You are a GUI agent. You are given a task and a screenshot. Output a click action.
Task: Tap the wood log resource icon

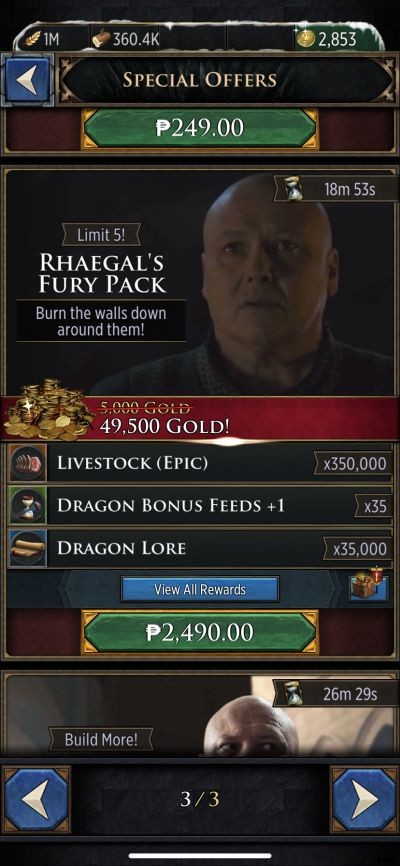coord(101,39)
